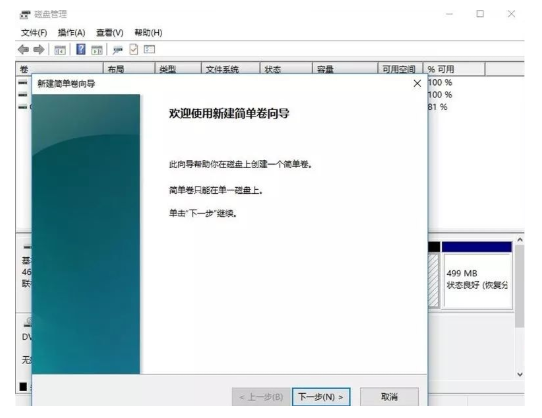Viewport: 542px width, 418px height.
Task: Maximize the Disk Management window
Action: pos(480,14)
